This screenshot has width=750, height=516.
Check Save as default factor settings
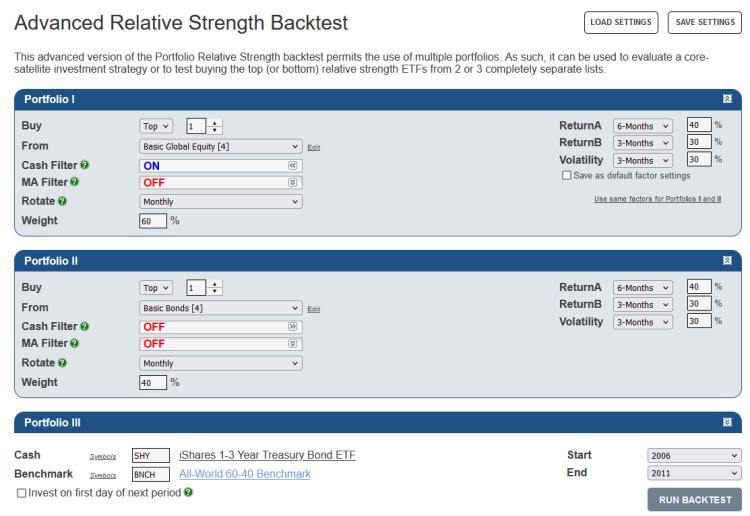tap(567, 176)
